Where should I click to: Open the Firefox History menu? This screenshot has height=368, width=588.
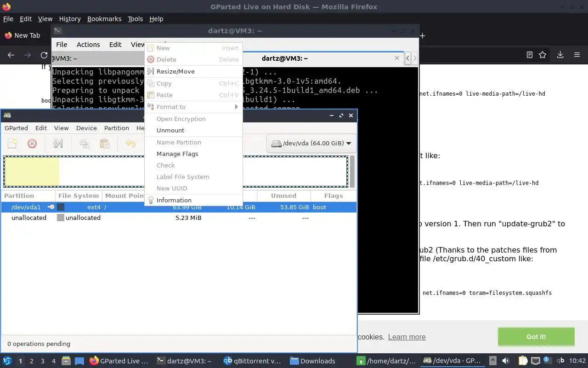(x=70, y=19)
